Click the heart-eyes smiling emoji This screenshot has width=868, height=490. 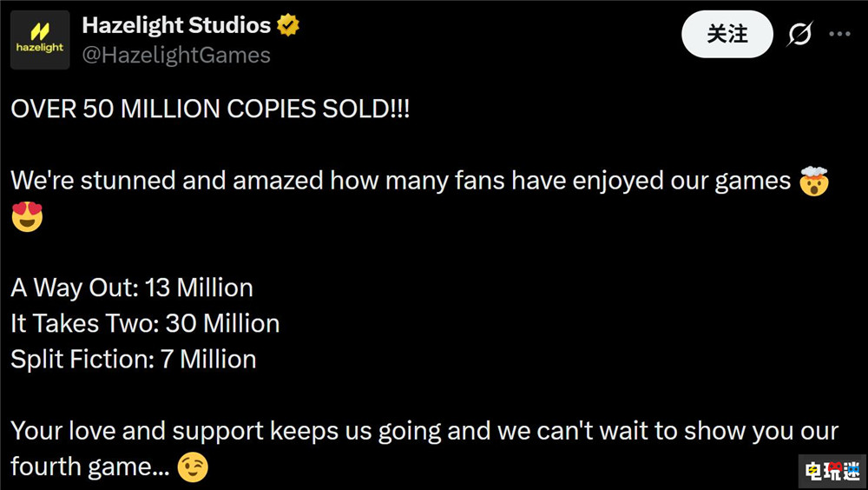pyautogui.click(x=28, y=217)
